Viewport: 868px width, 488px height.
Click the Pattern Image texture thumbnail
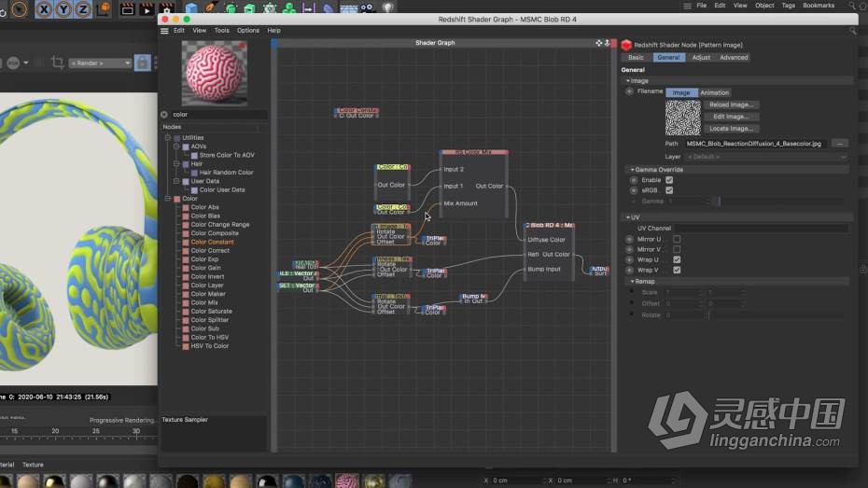682,118
